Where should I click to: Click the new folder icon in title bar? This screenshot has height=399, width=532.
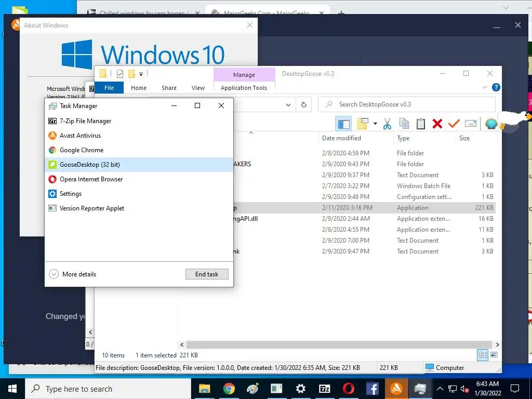131,74
